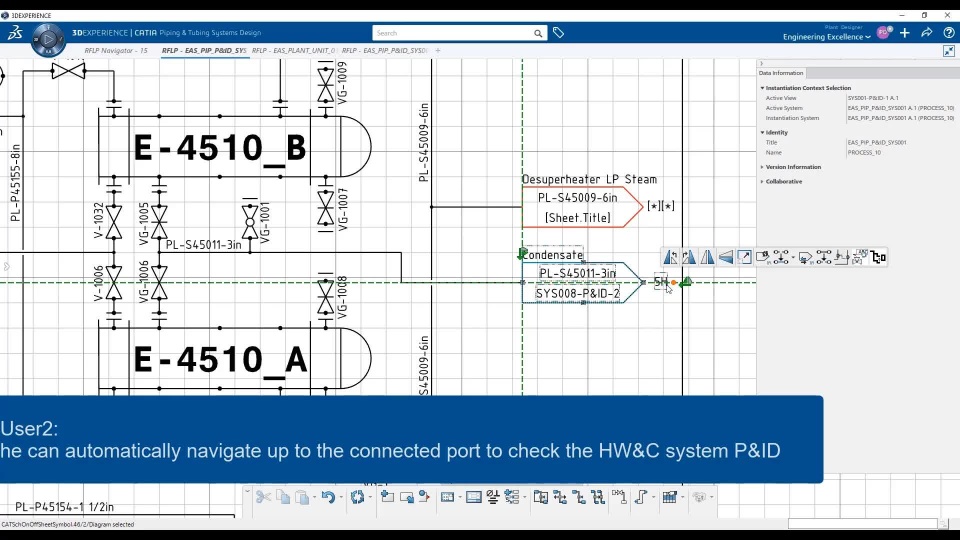
Task: Click the symbol with red arrow icon
Action: coord(424,497)
